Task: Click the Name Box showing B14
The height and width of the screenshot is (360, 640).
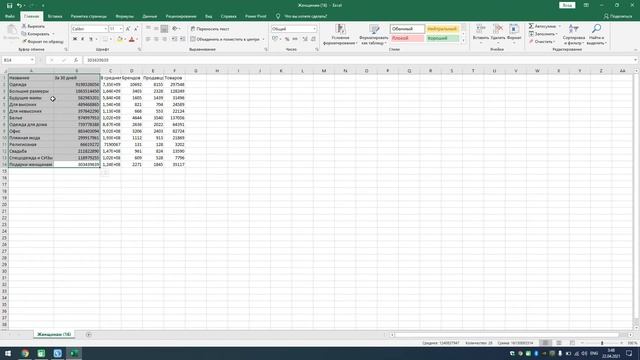Action: tap(18, 60)
